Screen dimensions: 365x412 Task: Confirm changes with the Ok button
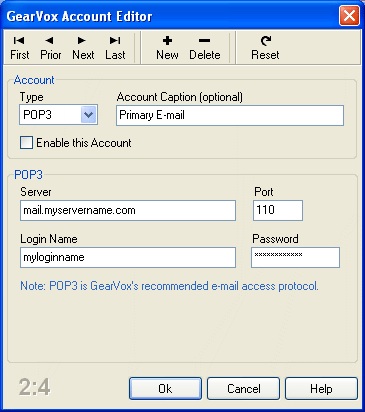tap(165, 389)
